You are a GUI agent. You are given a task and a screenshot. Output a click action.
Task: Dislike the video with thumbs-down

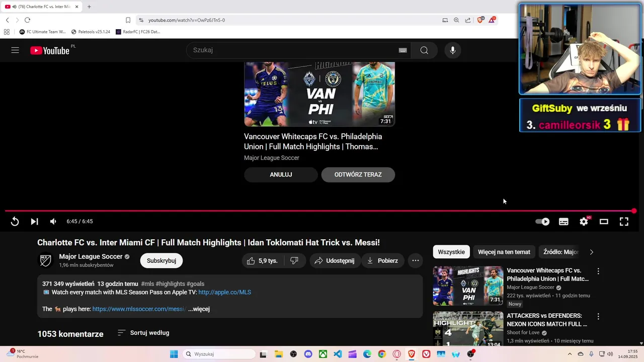pyautogui.click(x=294, y=260)
